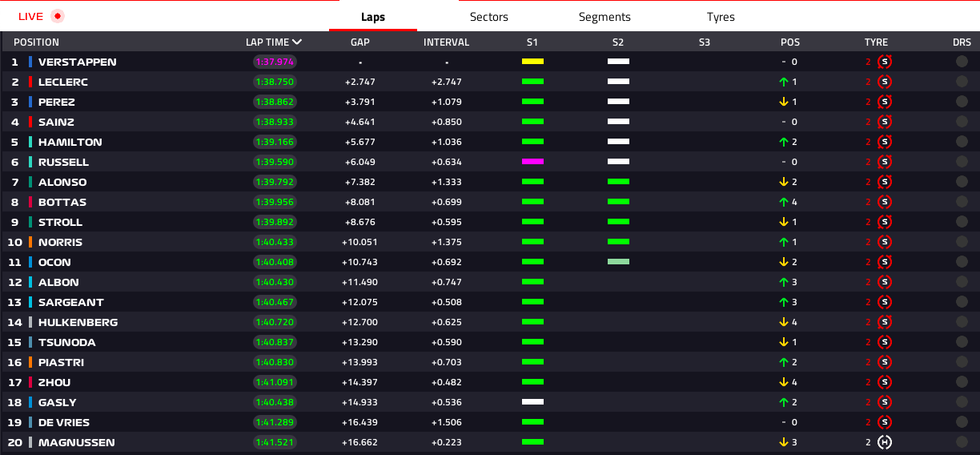Select the PIASTRI driver name
This screenshot has width=980, height=455.
tap(61, 362)
